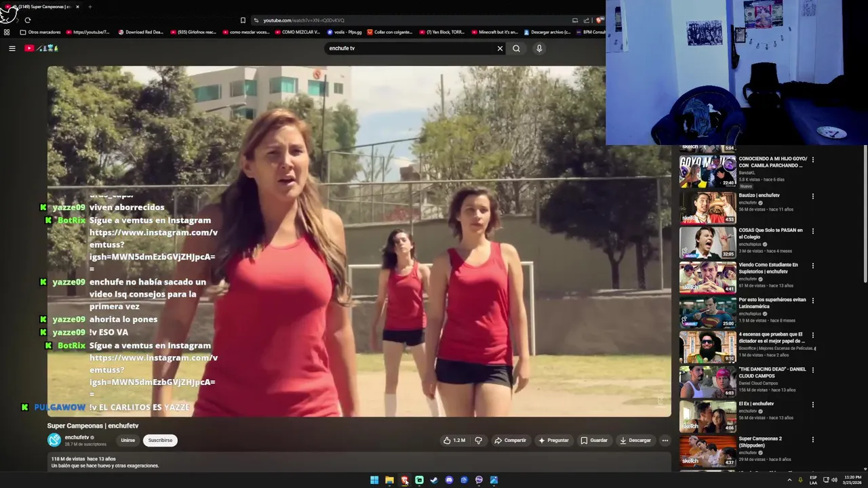Open options for CONOCIENDO A MI HIJO GOYO
This screenshot has height=488, width=868.
tap(813, 160)
